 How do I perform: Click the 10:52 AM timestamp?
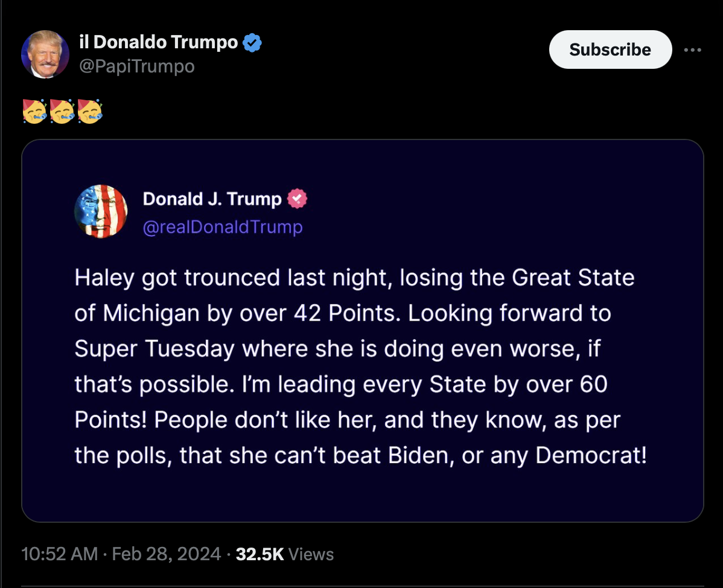click(x=59, y=554)
